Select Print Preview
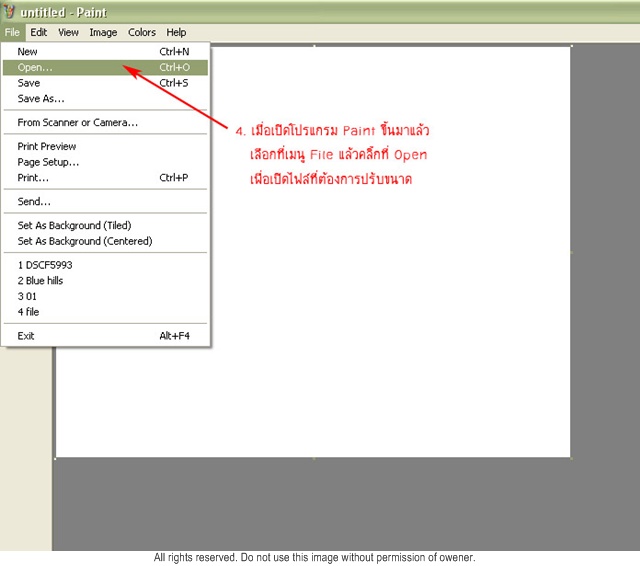The image size is (640, 566). (105, 146)
